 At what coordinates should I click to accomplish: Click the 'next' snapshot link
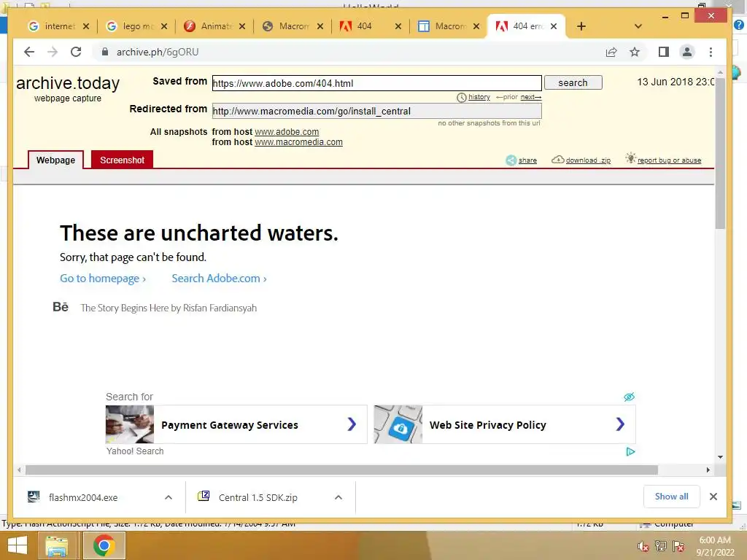pos(531,97)
